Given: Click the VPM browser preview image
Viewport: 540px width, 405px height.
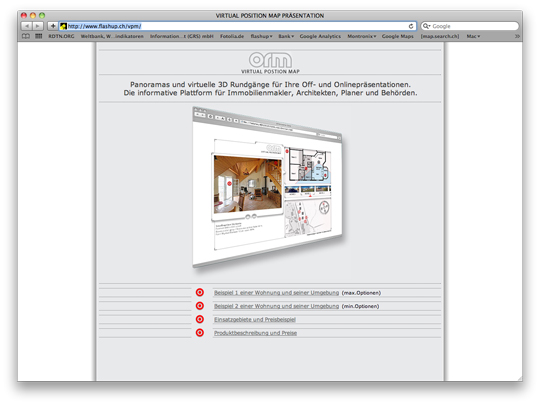Looking at the screenshot, I should tap(268, 187).
